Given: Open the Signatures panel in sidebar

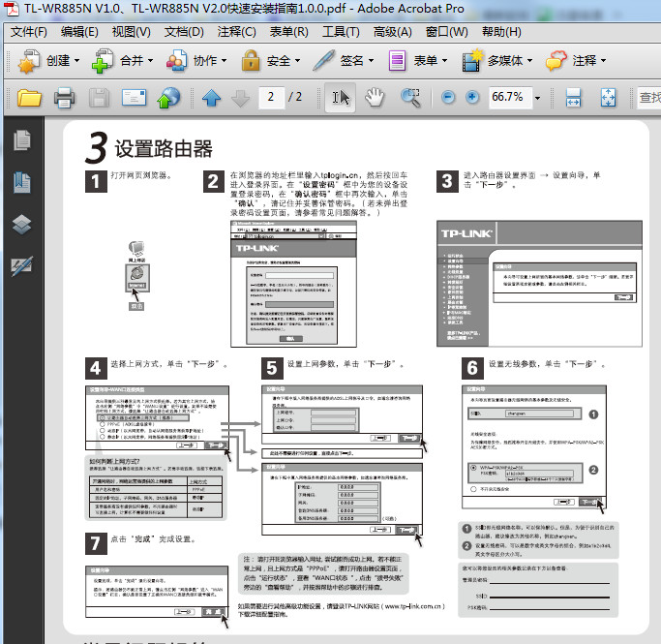Looking at the screenshot, I should click(22, 265).
